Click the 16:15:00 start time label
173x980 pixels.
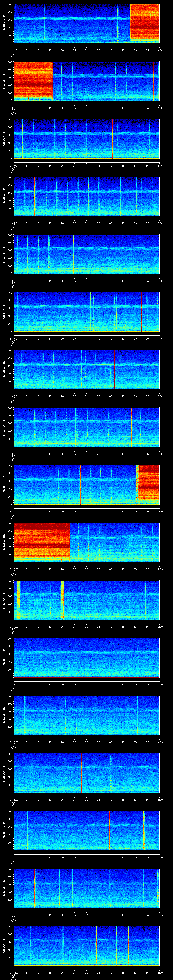(x=13, y=857)
